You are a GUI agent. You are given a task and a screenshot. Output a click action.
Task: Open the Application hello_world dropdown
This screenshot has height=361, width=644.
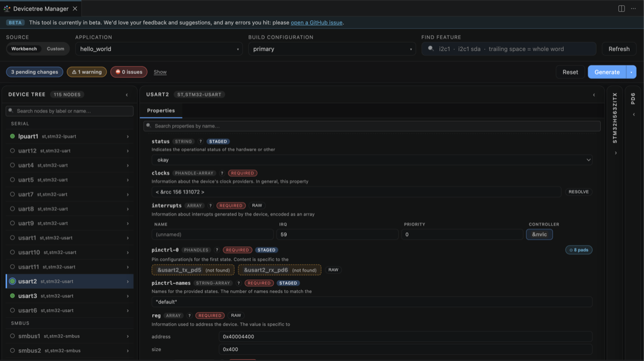pyautogui.click(x=159, y=49)
